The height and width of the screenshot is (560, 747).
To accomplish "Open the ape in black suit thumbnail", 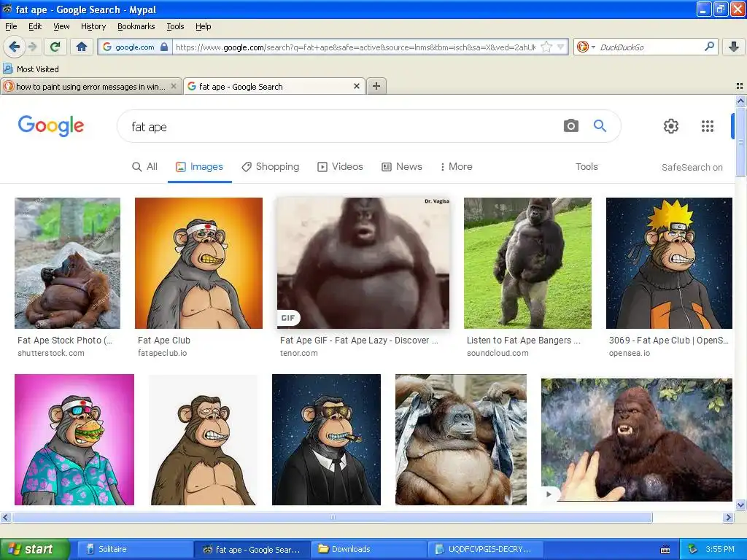I will [x=326, y=440].
